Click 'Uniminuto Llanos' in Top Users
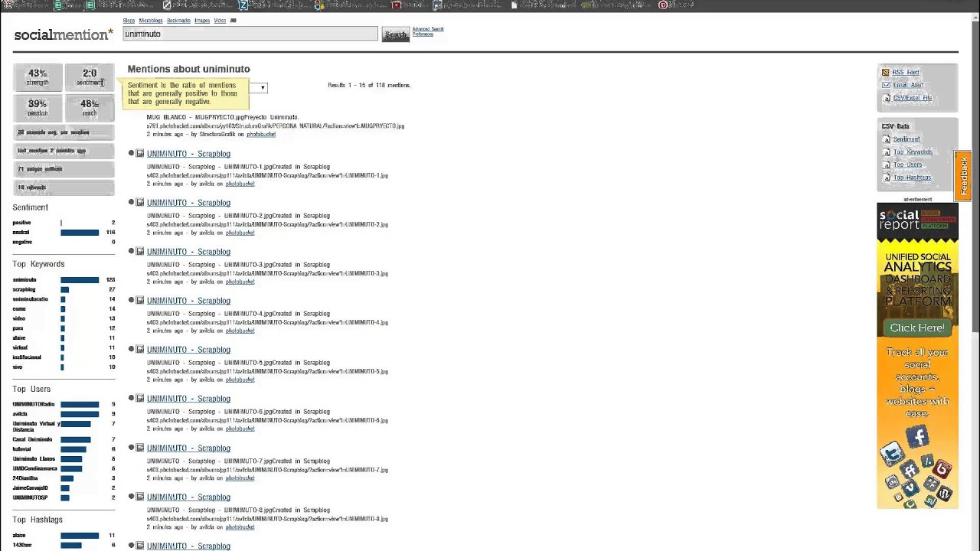 [34, 458]
